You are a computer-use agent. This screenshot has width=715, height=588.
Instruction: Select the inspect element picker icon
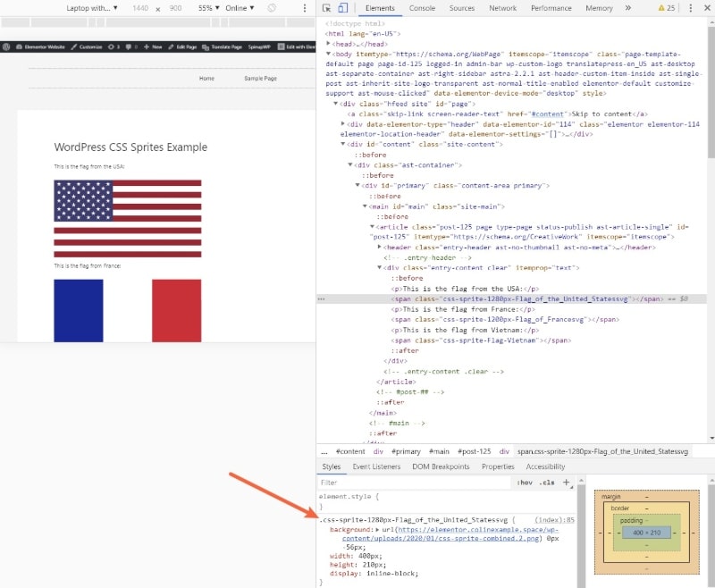point(324,7)
